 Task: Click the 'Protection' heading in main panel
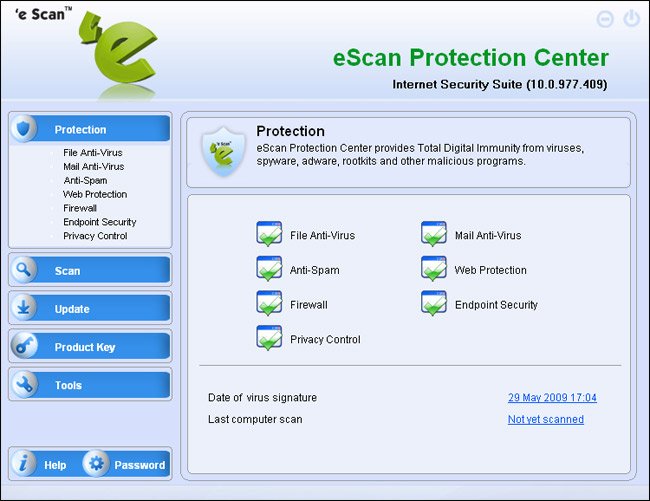(291, 131)
